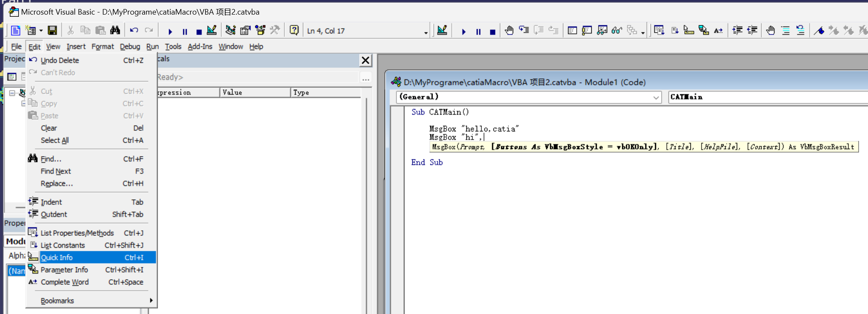Open Project Explorer via its toolbar icon
Screen dimensions: 868x314
tap(231, 30)
